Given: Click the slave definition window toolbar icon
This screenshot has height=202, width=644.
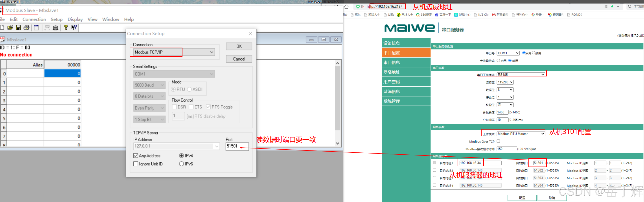Looking at the screenshot, I should click(37, 28).
